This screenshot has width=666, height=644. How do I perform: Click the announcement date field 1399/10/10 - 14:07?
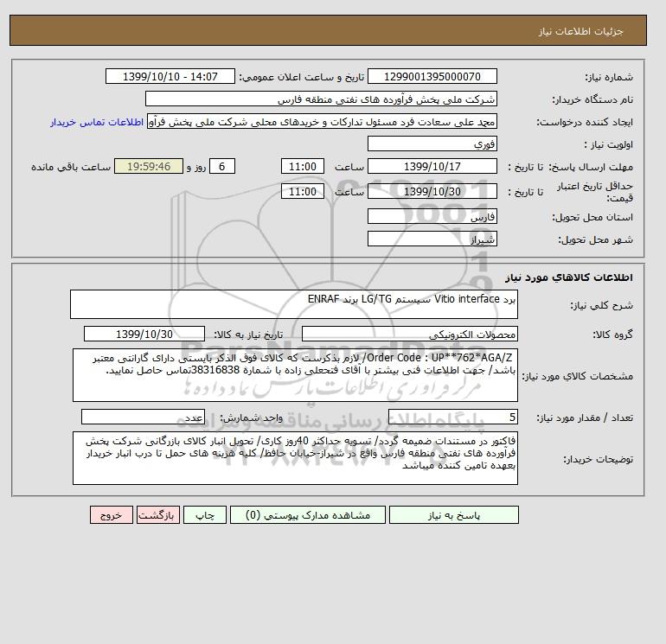(170, 76)
